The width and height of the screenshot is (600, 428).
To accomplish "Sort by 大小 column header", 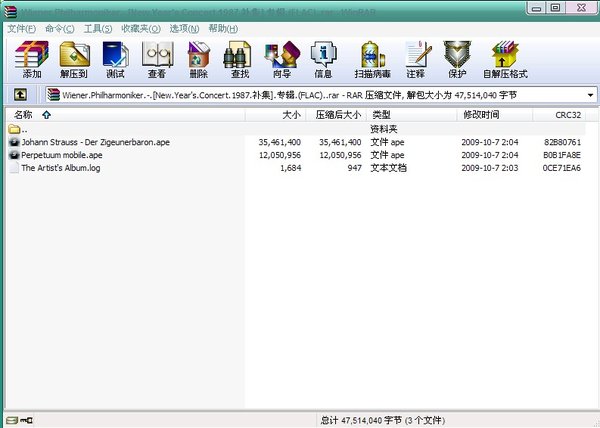I will point(276,115).
